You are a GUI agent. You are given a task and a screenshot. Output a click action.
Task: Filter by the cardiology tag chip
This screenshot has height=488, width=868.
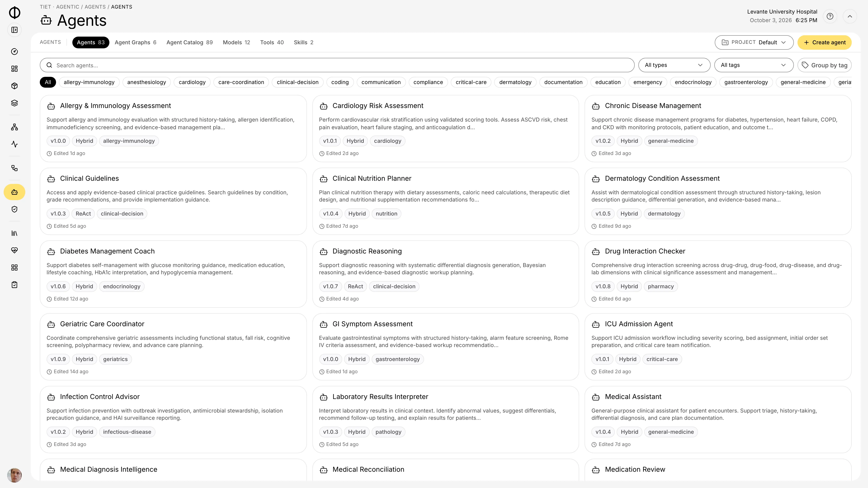[x=192, y=82]
